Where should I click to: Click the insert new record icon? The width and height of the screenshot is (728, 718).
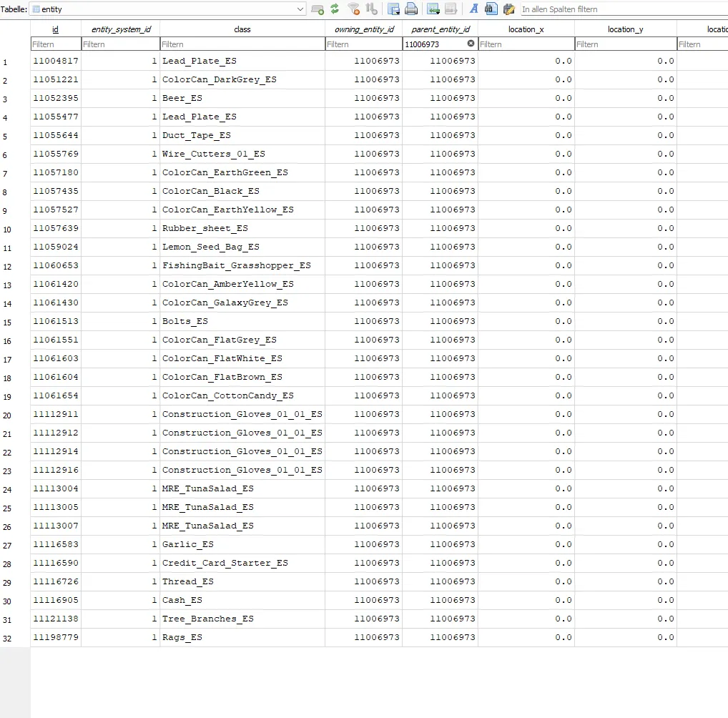[x=433, y=9]
